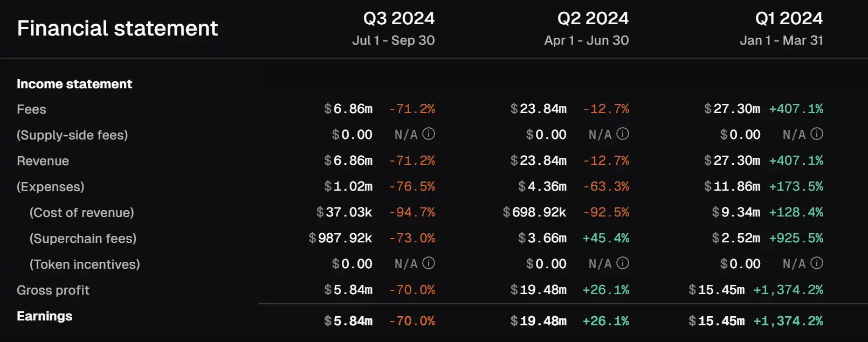Click the Income statement section heading
The height and width of the screenshot is (342, 868).
[74, 84]
